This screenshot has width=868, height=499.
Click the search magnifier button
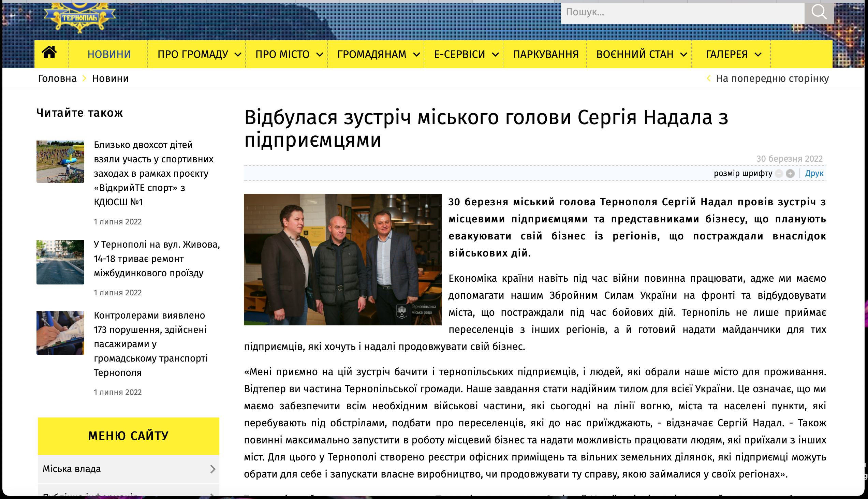tap(818, 12)
